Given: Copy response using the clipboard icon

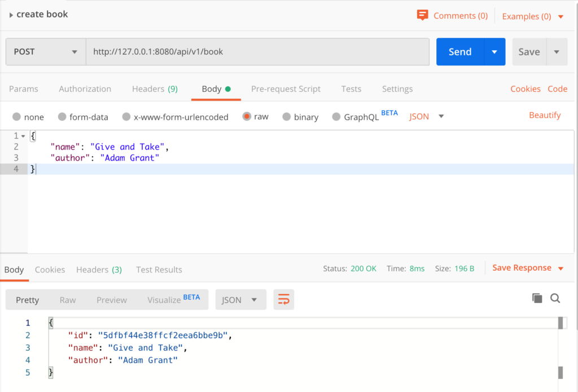Looking at the screenshot, I should [x=537, y=298].
